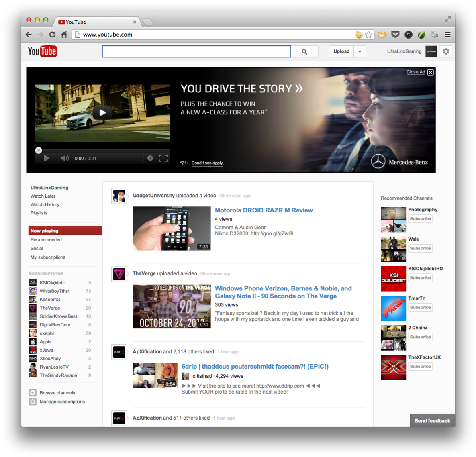Go back with the browser back arrow
This screenshot has width=476, height=457.
29,35
